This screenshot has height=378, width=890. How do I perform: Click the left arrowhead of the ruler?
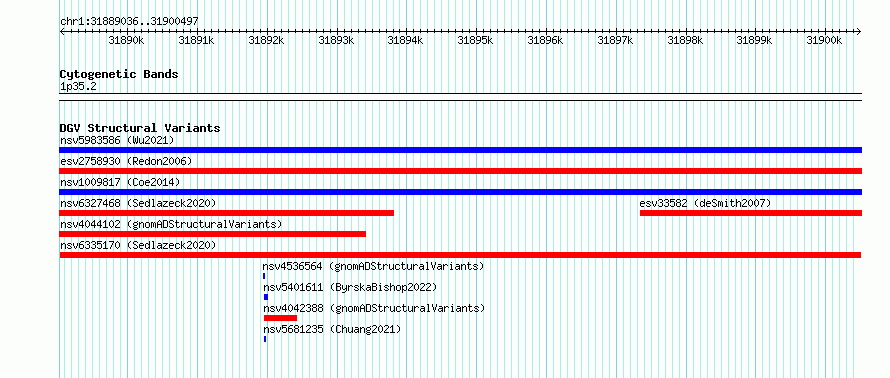pyautogui.click(x=62, y=31)
